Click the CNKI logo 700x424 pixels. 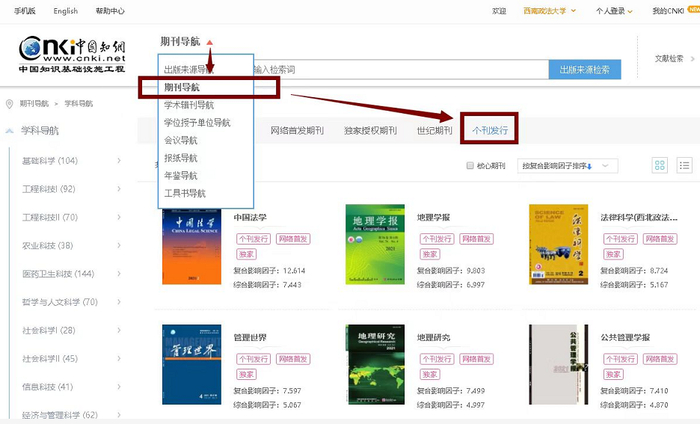point(72,54)
